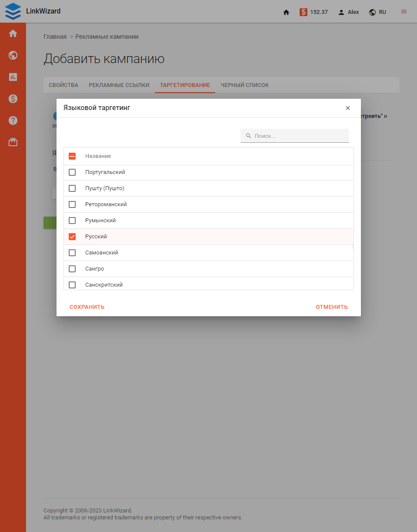This screenshot has width=417, height=532.
Task: Check the Португальский language checkbox
Action: click(x=72, y=172)
